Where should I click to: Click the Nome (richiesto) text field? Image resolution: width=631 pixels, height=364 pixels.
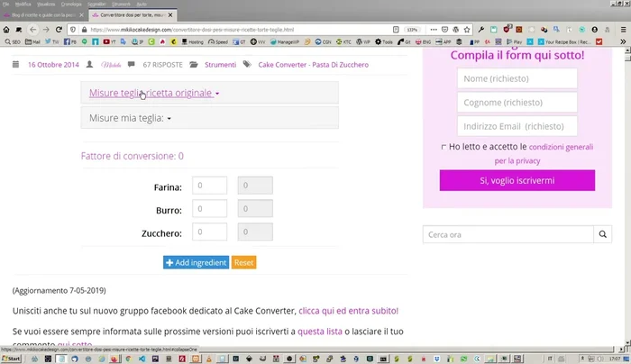tap(517, 79)
